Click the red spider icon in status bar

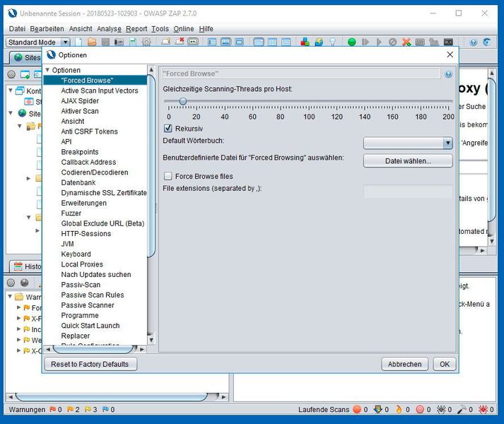483,409
